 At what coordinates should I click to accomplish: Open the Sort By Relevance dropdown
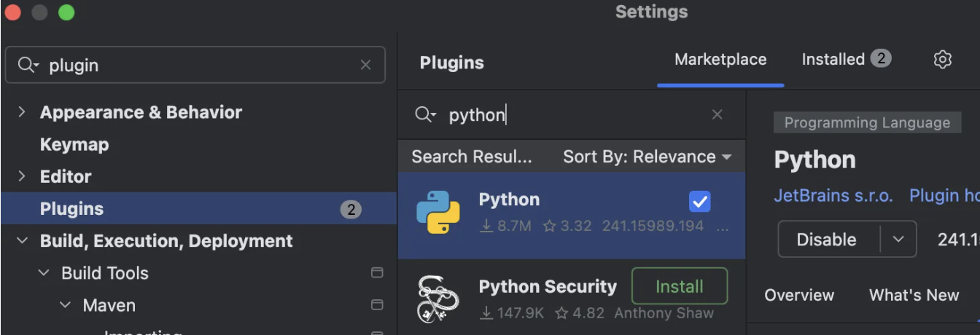click(647, 157)
